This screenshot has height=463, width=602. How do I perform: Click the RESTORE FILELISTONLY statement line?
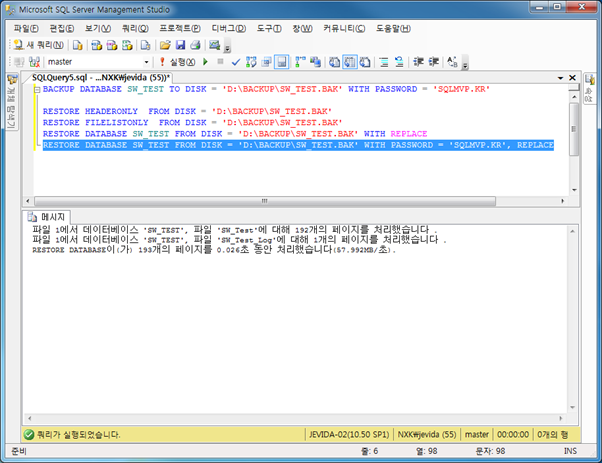tap(192, 122)
